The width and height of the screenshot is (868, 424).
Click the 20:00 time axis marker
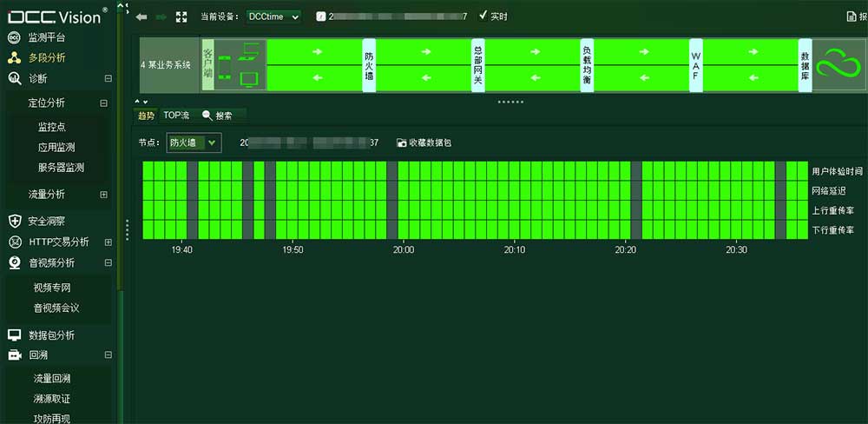pyautogui.click(x=404, y=250)
